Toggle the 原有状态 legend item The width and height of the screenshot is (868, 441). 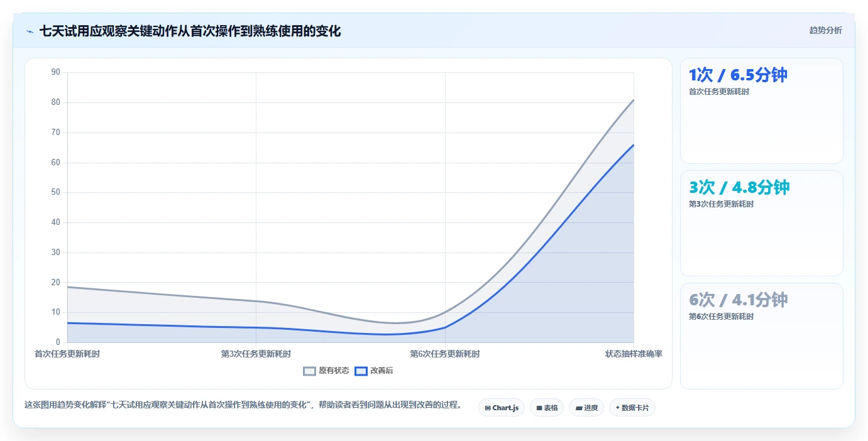[326, 371]
